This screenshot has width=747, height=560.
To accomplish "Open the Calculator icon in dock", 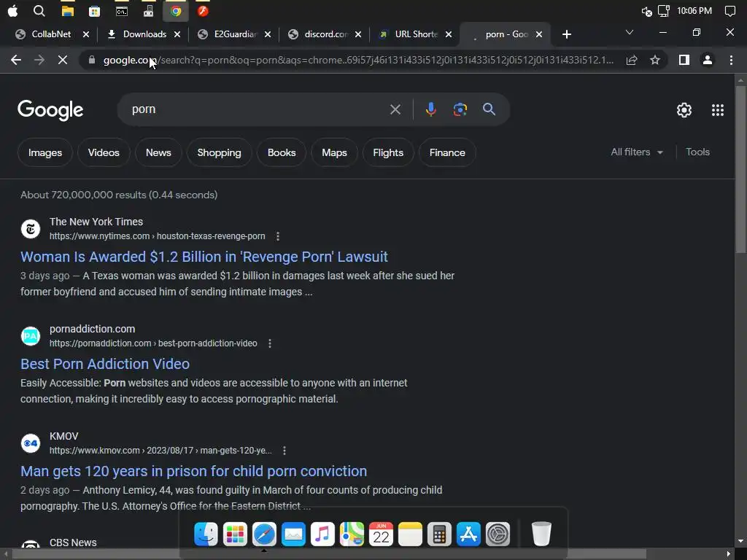I will 439,534.
